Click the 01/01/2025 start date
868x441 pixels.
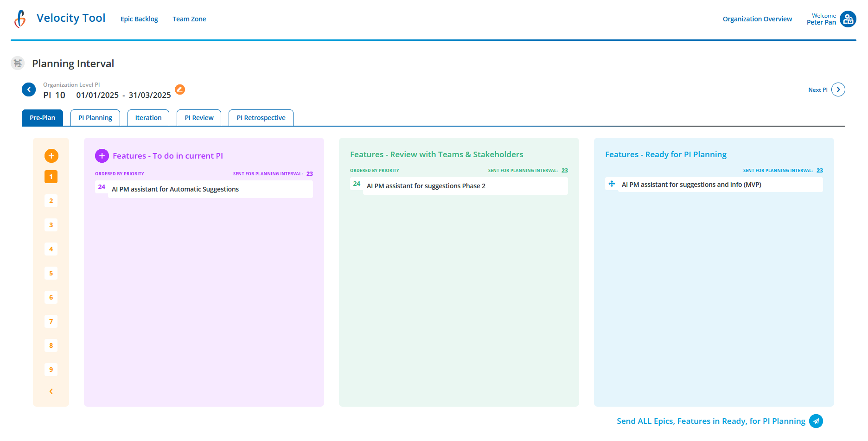(97, 95)
